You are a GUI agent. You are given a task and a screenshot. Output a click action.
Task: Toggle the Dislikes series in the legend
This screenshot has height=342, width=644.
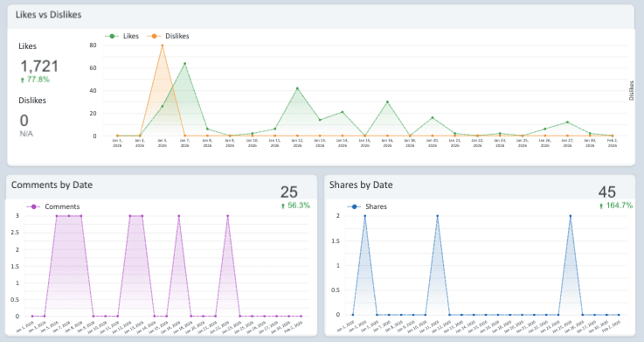(x=169, y=36)
